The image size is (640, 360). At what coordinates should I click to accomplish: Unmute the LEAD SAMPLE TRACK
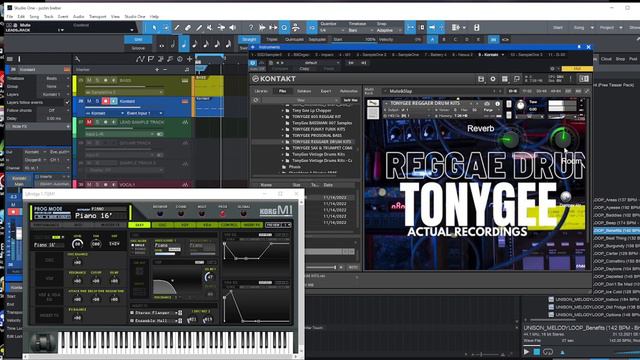[89, 122]
